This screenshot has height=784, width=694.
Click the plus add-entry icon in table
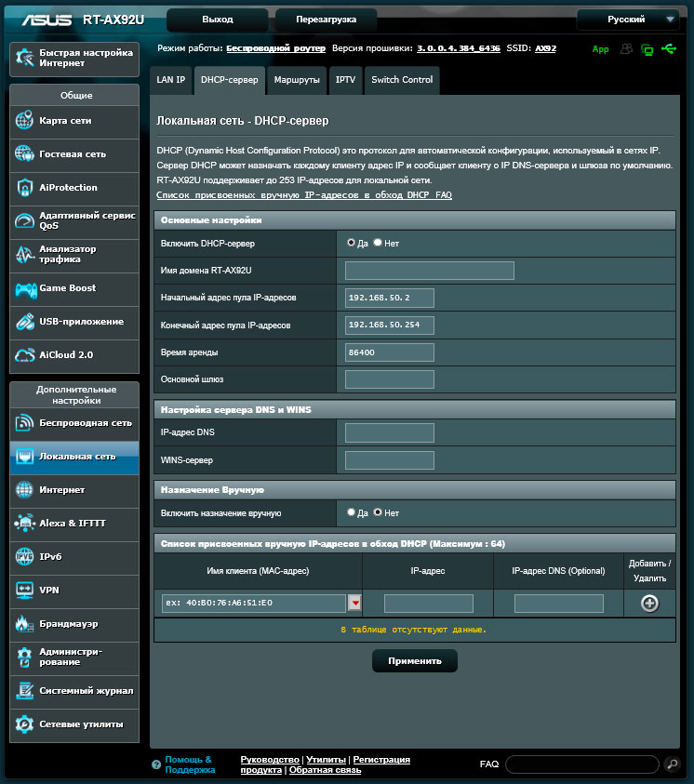click(649, 604)
